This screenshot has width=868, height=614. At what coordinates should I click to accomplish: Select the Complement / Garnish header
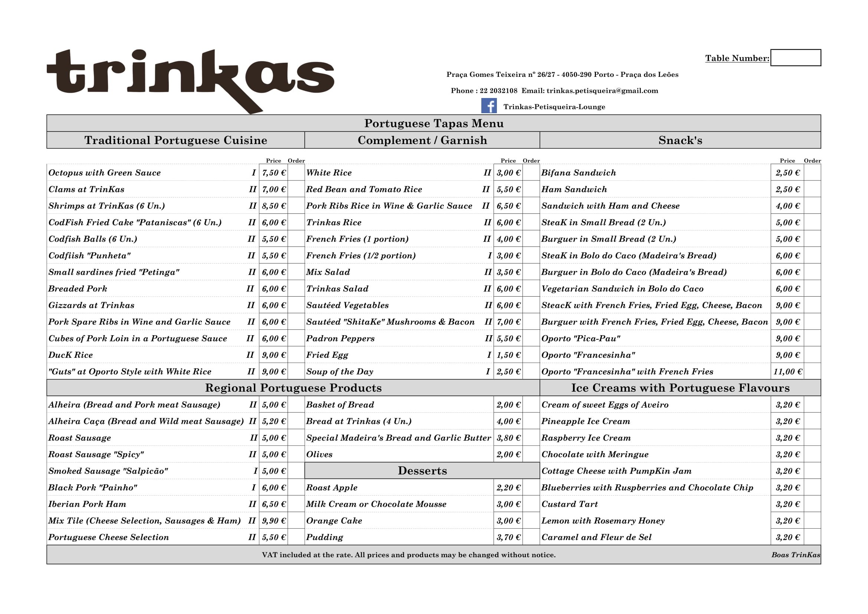(422, 140)
